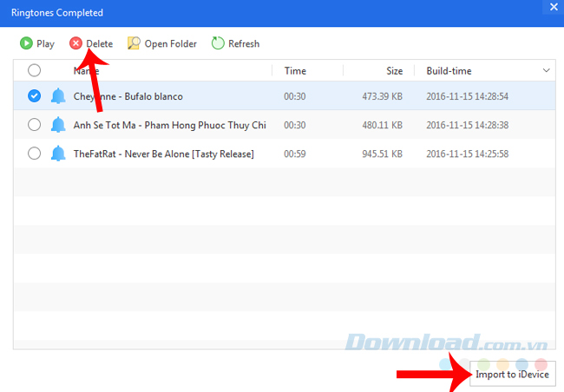Uncheck the Cheyenne - Bufalo blanco checkbox
This screenshot has height=392, width=564.
click(34, 96)
